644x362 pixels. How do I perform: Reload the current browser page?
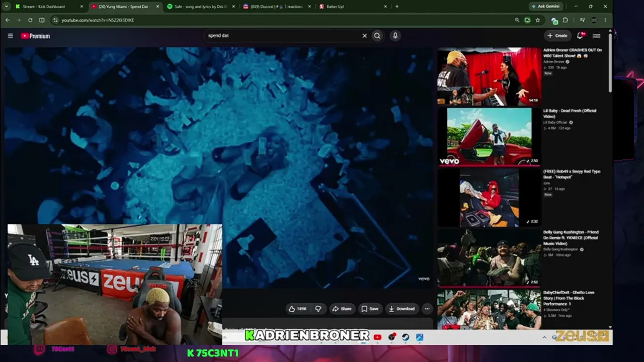[30, 20]
